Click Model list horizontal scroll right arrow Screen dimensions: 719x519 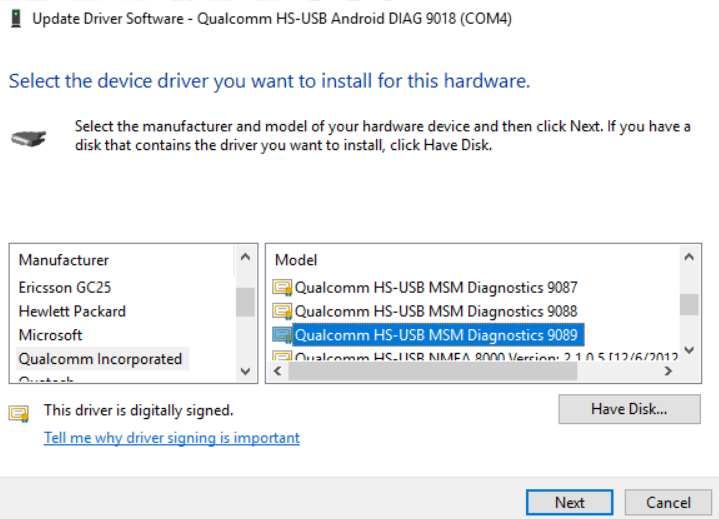click(x=668, y=371)
